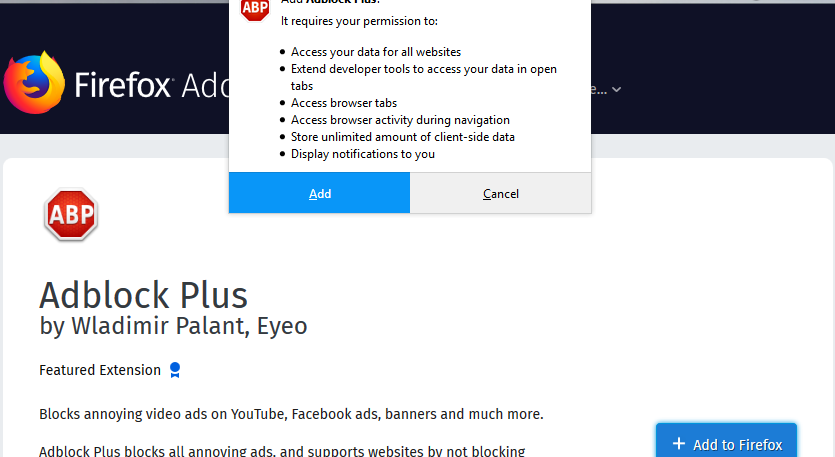The width and height of the screenshot is (835, 457).
Task: Click the Featured Extension badge icon
Action: [x=175, y=370]
